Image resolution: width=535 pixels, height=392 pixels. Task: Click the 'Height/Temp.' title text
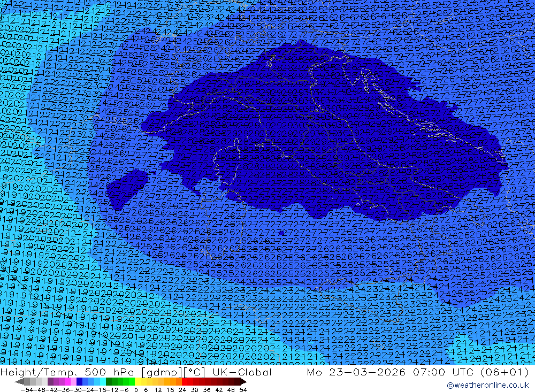click(39, 372)
